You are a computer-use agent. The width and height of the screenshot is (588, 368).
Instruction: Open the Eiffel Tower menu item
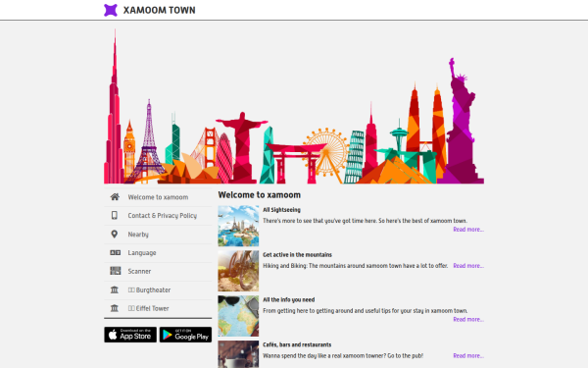click(x=158, y=308)
